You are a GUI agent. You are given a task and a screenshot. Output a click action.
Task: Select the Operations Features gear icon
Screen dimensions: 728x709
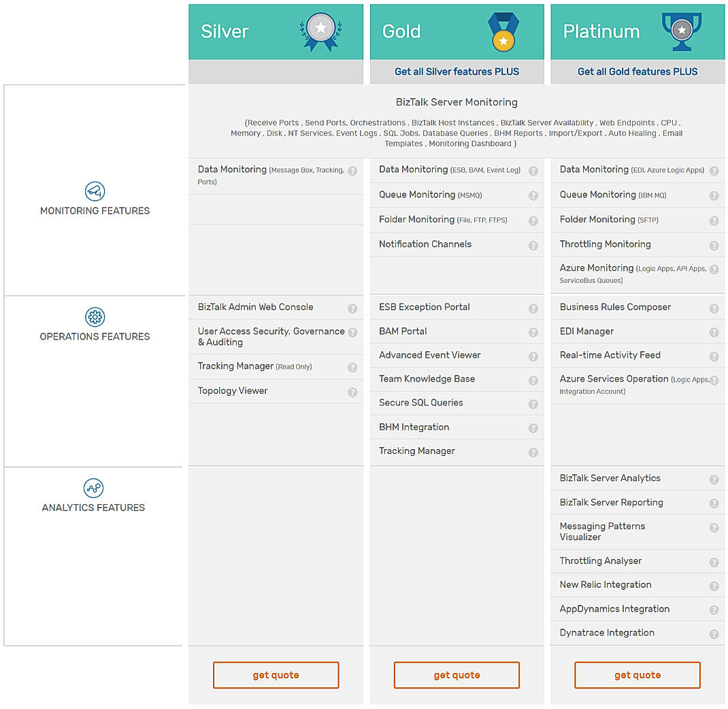(95, 317)
